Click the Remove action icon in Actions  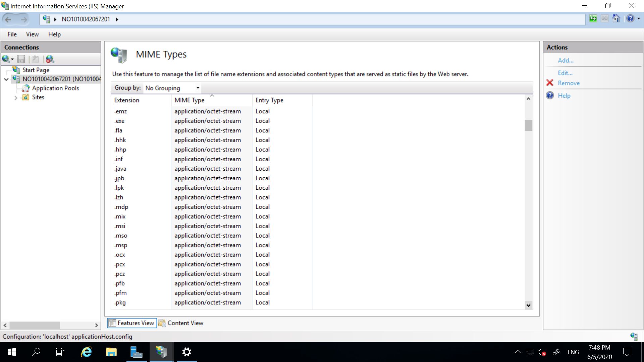coord(551,83)
